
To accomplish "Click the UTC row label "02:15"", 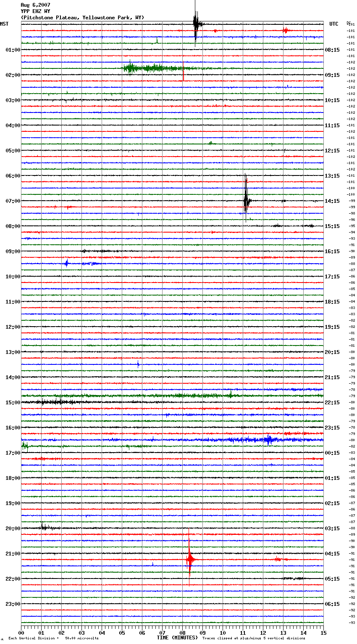I will pyautogui.click(x=332, y=503).
